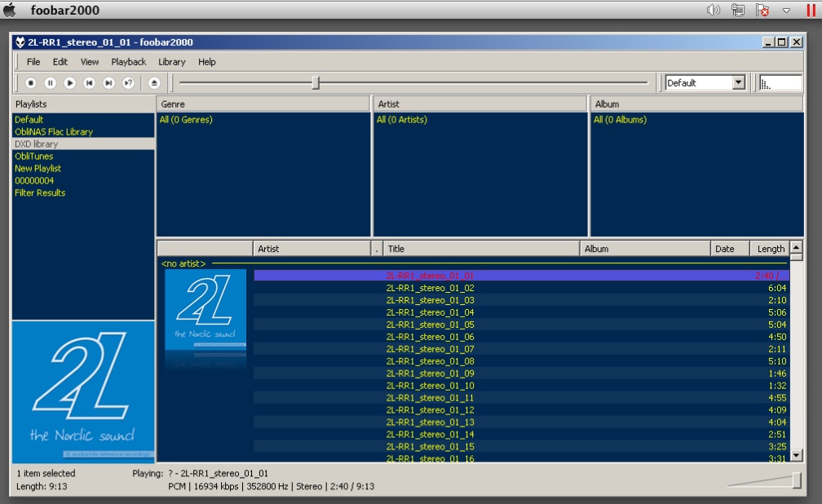Click the playlist Album column header
Screen dimensions: 822x504
pos(645,249)
